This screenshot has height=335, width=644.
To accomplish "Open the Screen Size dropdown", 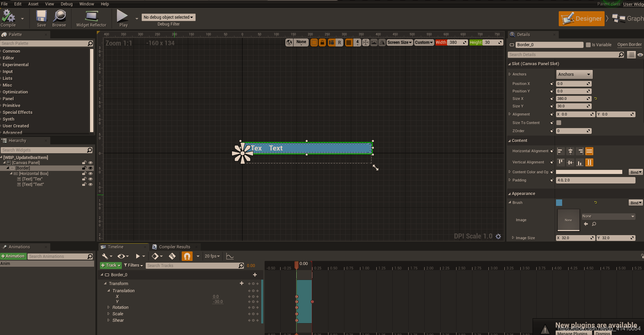I will coord(399,42).
